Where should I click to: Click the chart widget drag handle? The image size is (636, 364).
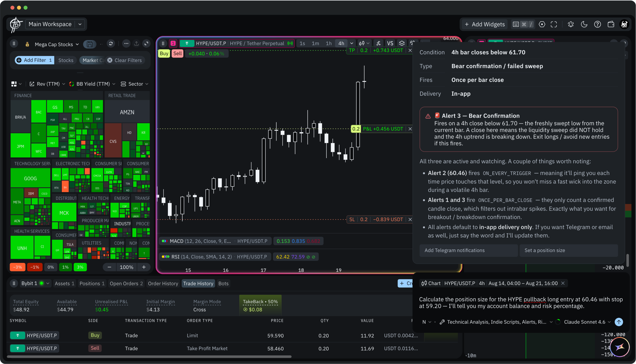(x=163, y=44)
